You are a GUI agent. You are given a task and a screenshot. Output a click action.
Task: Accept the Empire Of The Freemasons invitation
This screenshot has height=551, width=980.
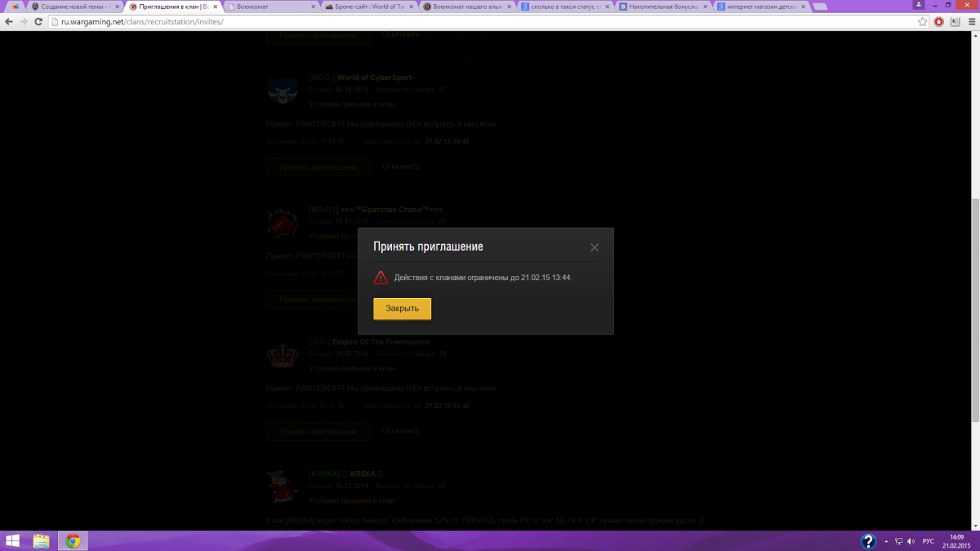(318, 431)
